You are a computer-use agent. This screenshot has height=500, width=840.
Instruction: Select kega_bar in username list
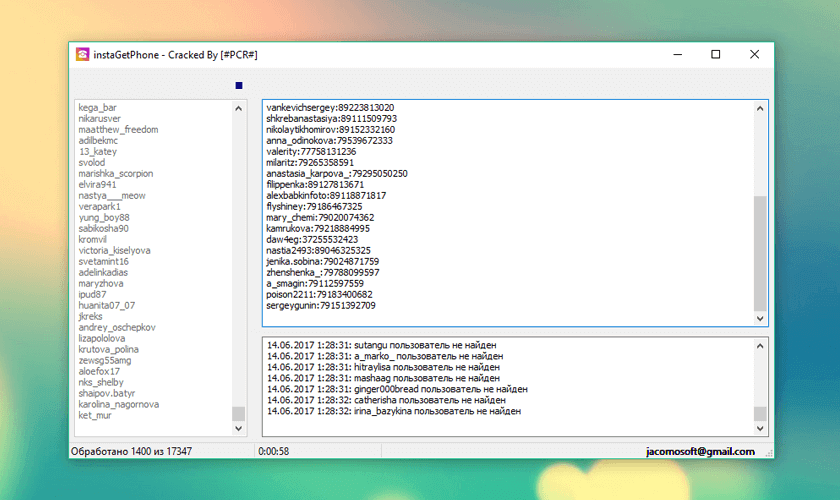coord(98,108)
